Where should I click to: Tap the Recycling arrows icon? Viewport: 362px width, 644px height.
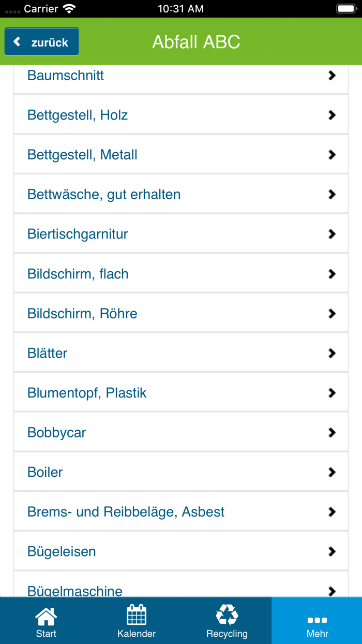point(227,615)
